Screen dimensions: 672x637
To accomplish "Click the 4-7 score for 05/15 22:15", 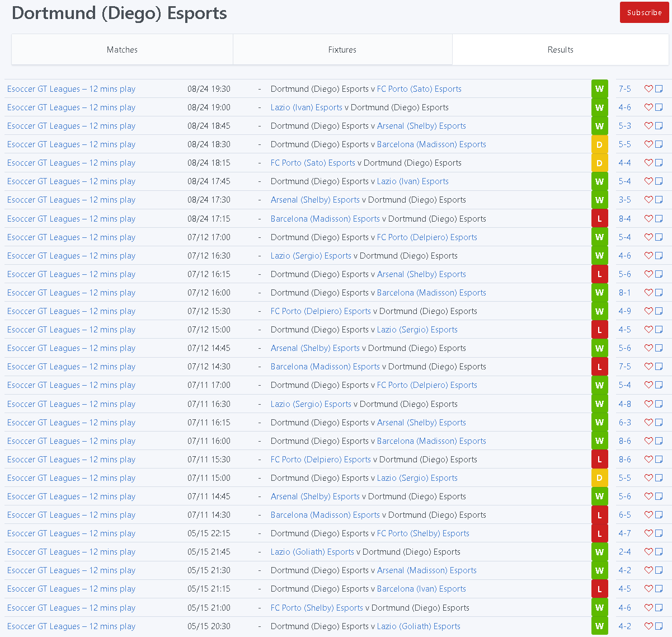I will 624,533.
